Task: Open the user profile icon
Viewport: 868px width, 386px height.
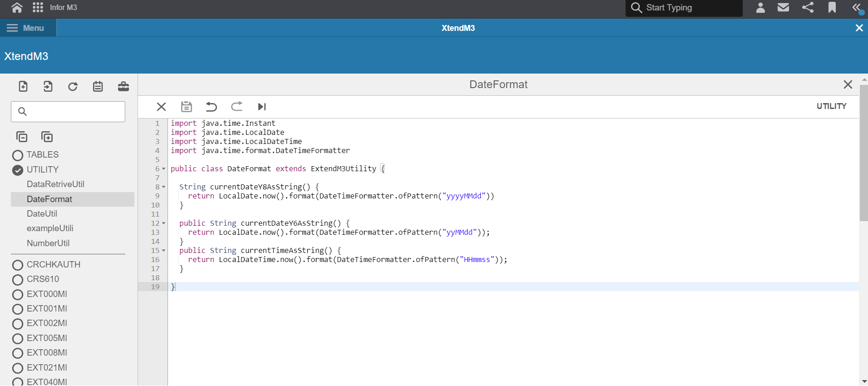Action: tap(760, 7)
